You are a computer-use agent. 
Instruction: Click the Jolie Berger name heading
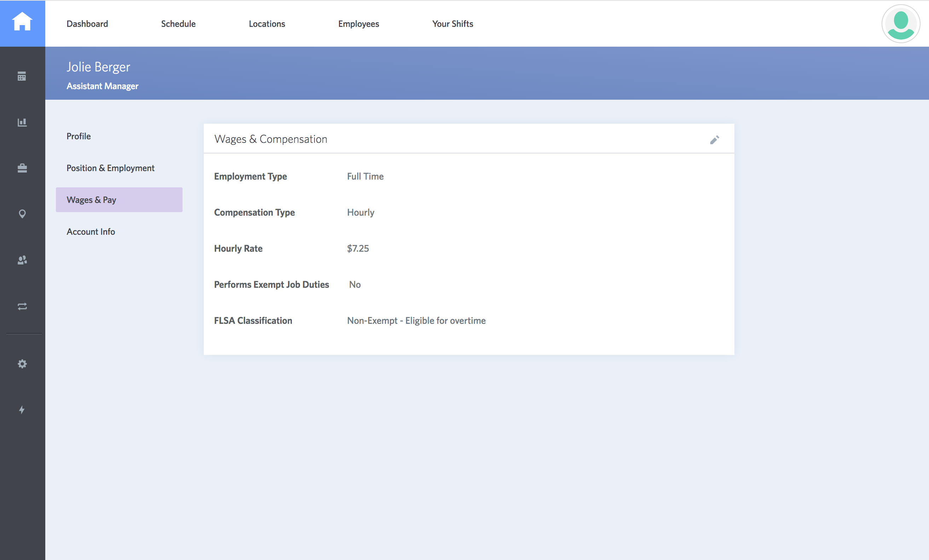pyautogui.click(x=98, y=67)
